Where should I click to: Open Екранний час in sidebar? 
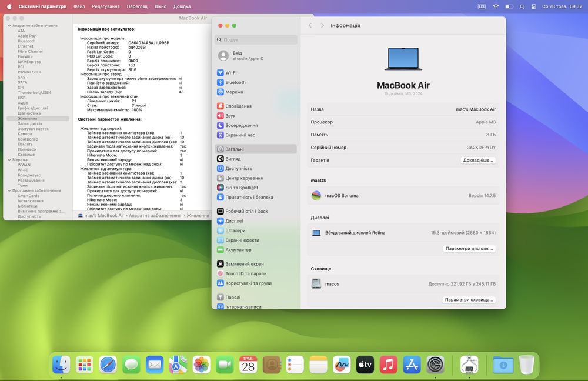pos(256,135)
